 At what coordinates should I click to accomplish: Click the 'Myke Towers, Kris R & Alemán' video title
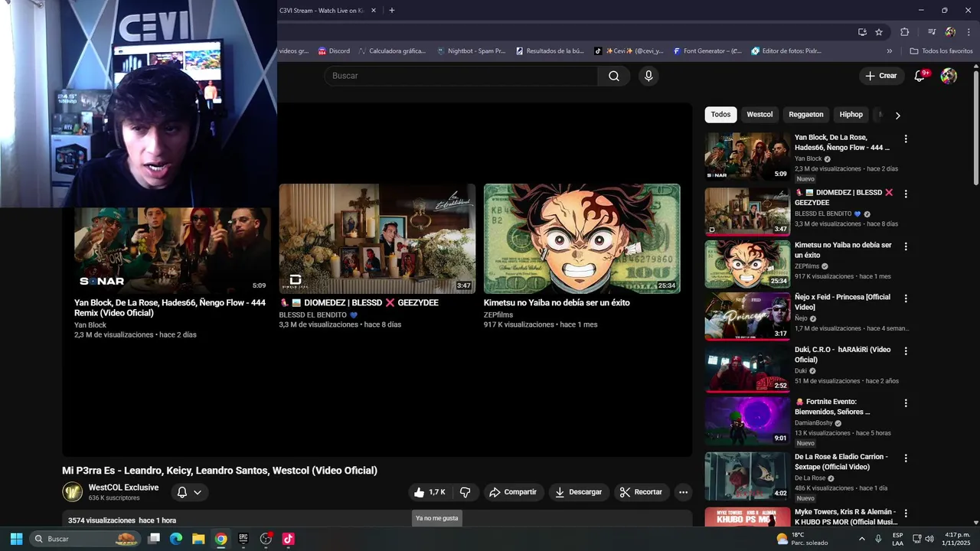pyautogui.click(x=845, y=517)
